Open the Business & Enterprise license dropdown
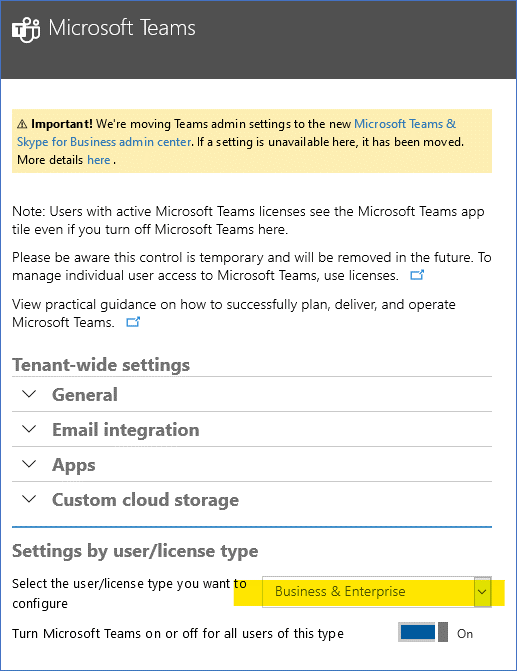The height and width of the screenshot is (671, 517). tap(377, 591)
